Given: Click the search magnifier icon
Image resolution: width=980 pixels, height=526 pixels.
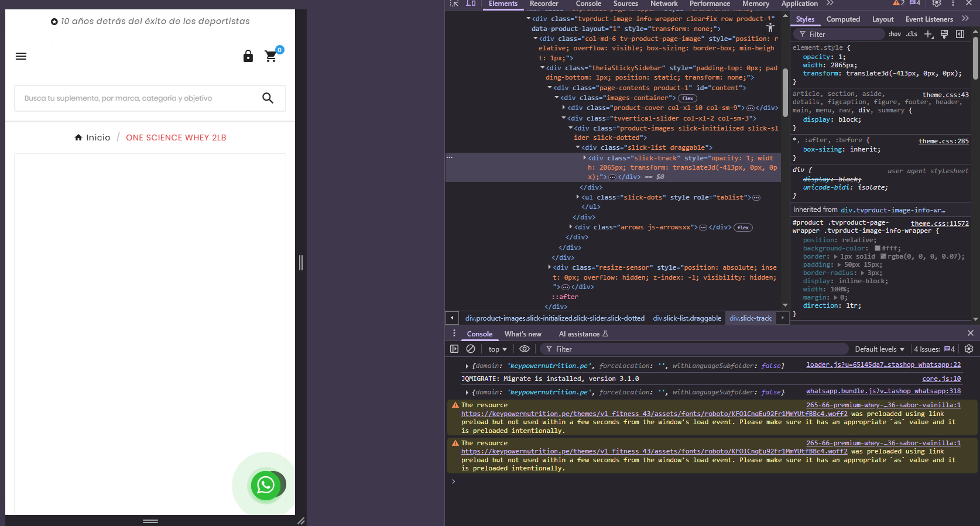Looking at the screenshot, I should (x=268, y=98).
